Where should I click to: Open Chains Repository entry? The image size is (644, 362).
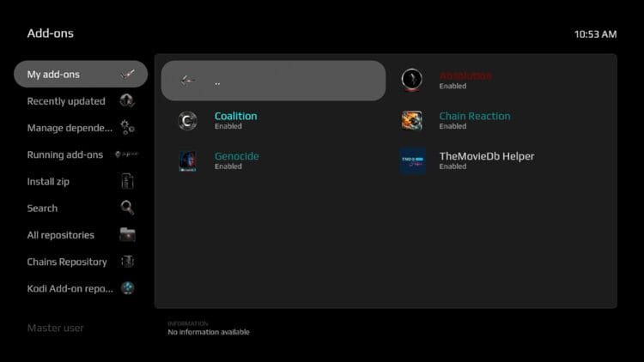pos(81,262)
